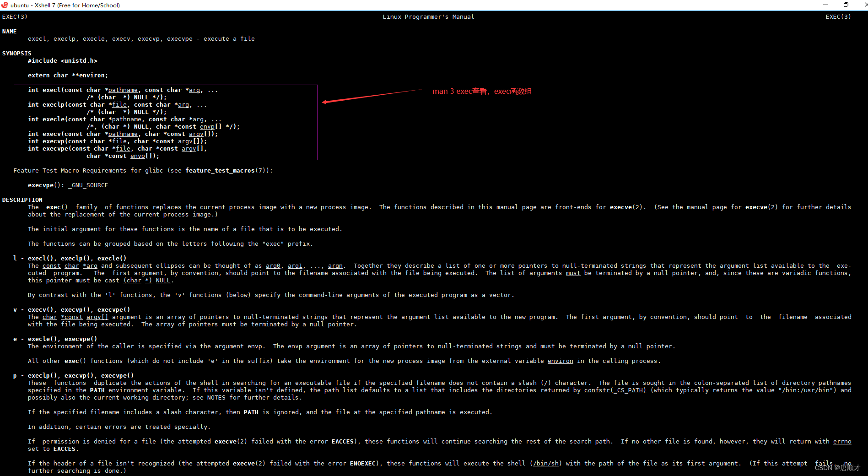
Task: Click the NAME section heading
Action: [x=9, y=32]
